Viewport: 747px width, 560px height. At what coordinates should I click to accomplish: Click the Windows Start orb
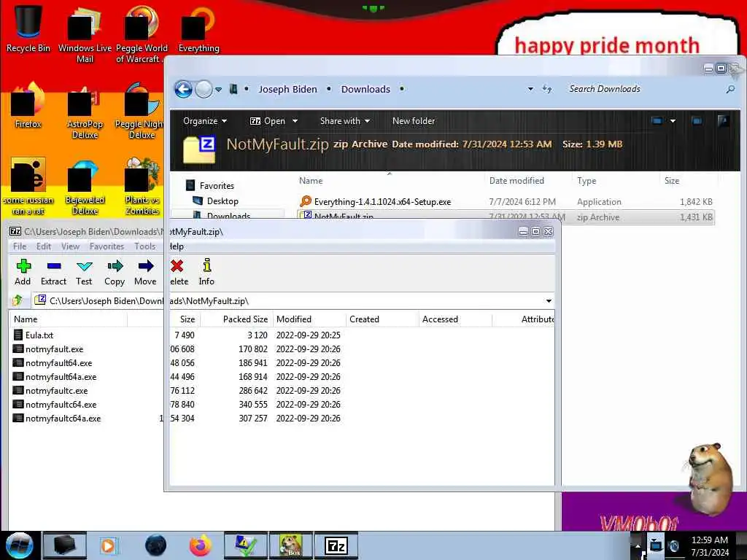[20, 545]
